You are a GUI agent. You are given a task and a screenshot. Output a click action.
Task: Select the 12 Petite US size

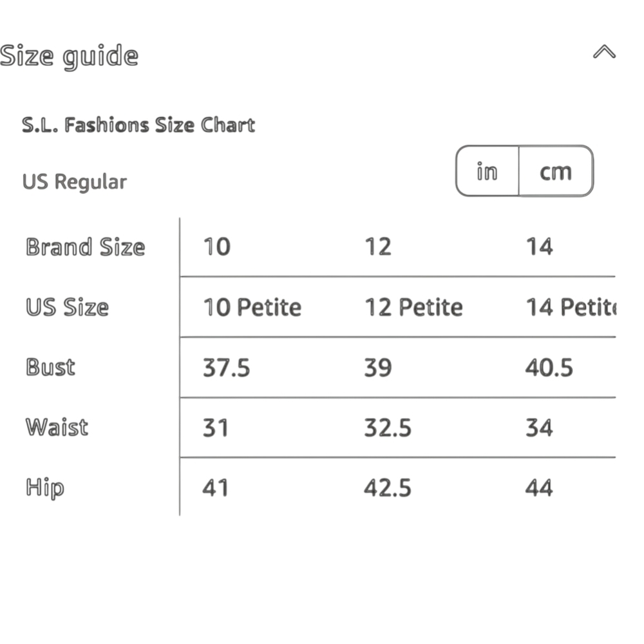[413, 307]
